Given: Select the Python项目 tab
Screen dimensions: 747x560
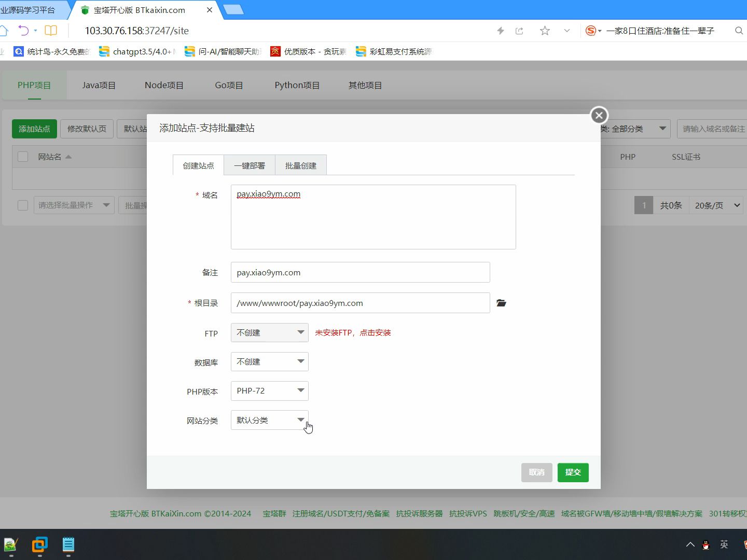Looking at the screenshot, I should [297, 85].
